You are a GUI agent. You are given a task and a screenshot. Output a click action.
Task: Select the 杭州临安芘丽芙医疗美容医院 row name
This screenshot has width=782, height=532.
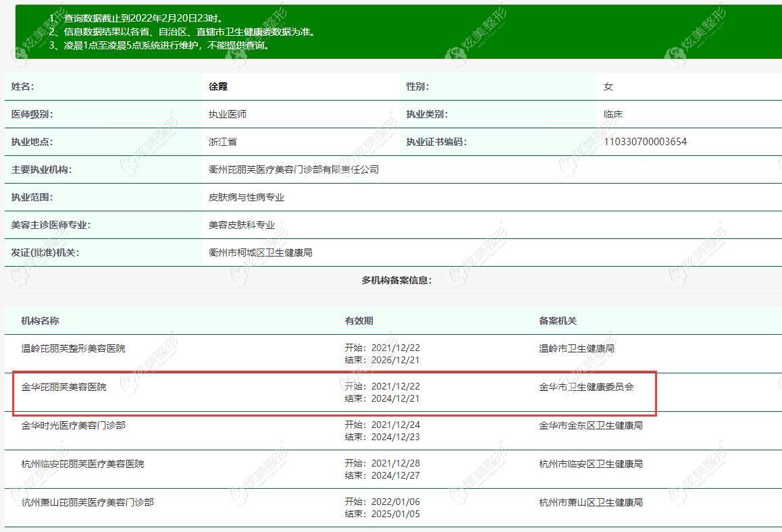click(x=83, y=464)
